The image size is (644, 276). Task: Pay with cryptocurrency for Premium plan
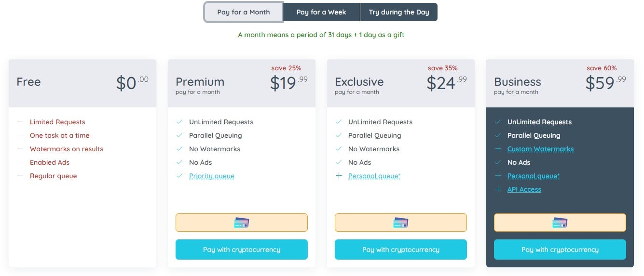(241, 250)
